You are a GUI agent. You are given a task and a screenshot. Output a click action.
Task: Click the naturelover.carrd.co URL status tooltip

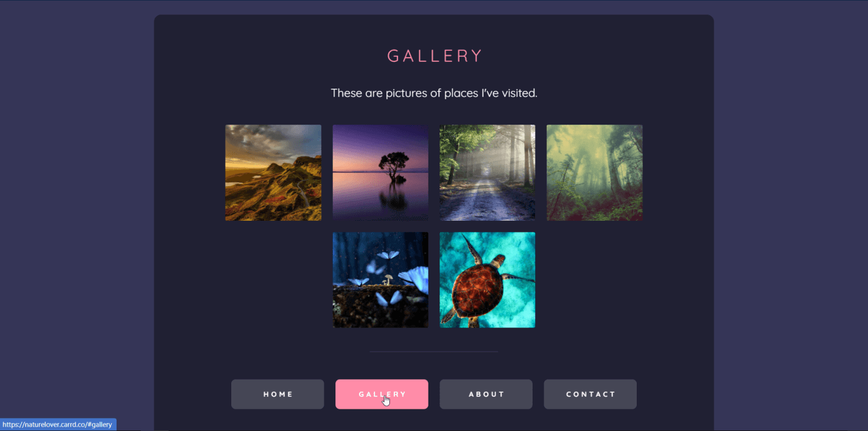coord(58,425)
